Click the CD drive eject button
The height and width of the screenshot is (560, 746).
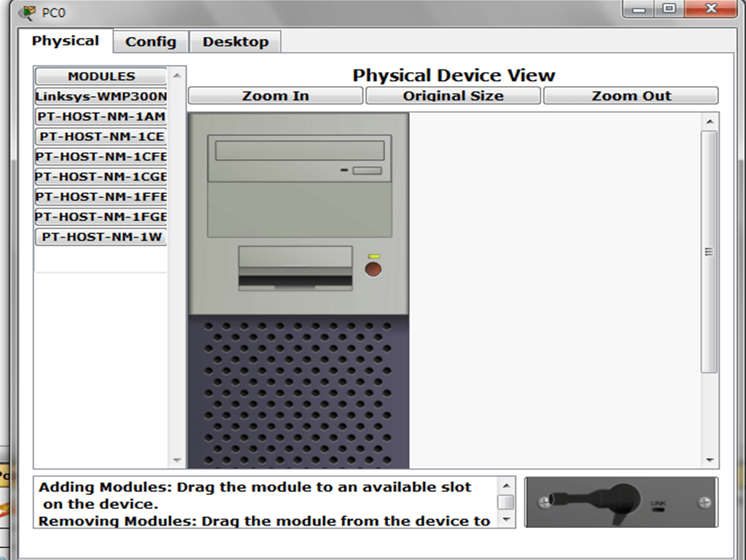tap(367, 171)
